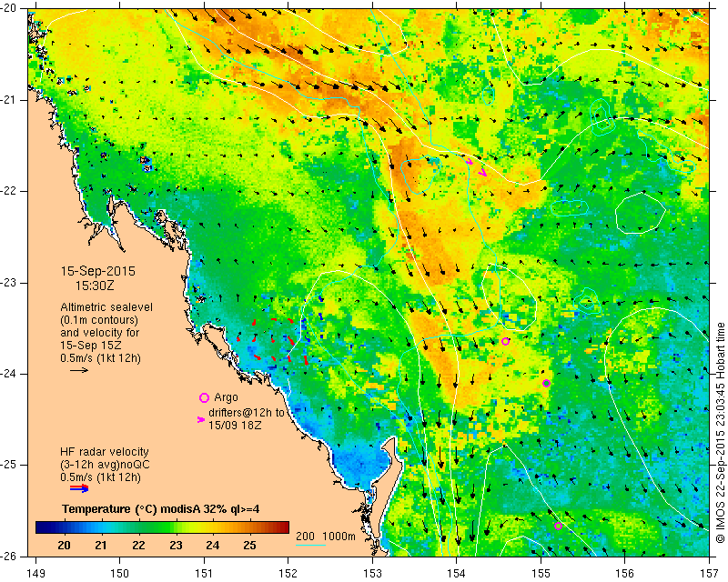Click the '155' longitude axis label
Viewport: 728px width, 582px height.
pyautogui.click(x=541, y=574)
